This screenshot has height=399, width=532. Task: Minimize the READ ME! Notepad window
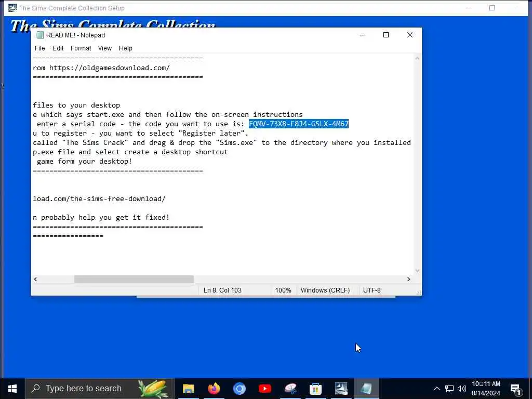tap(363, 35)
